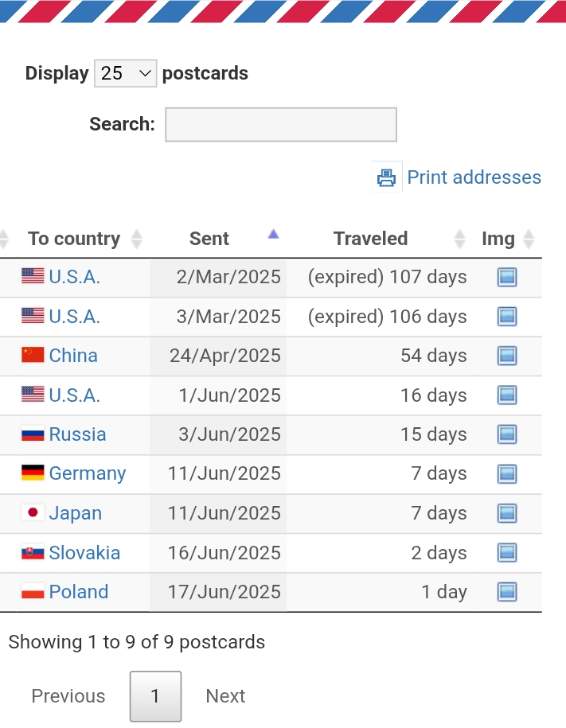566x728 pixels.
Task: Click the printer icon
Action: pos(387,177)
